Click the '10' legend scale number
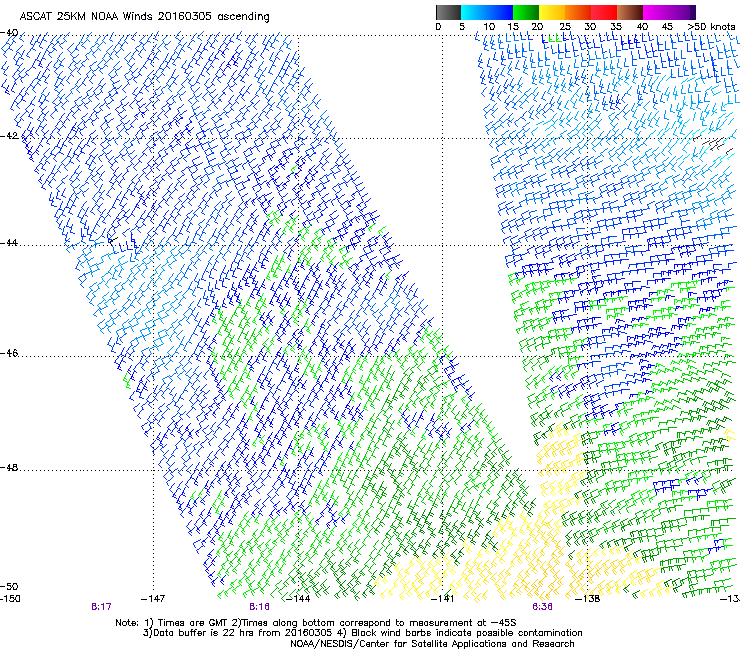 point(489,27)
